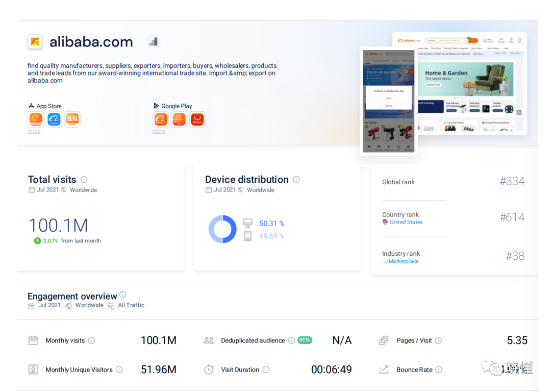Image resolution: width=551 pixels, height=392 pixels.
Task: Click the Bounce Rate arrow icon
Action: 384,370
